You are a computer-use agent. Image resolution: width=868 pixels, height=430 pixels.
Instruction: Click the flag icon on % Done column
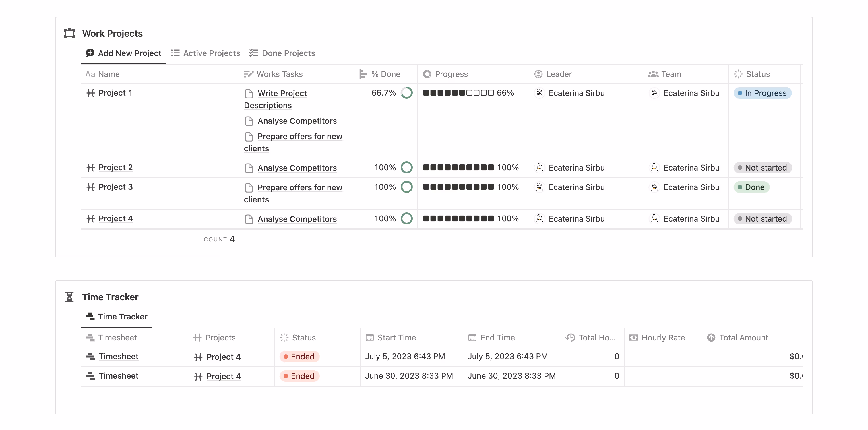(x=363, y=74)
